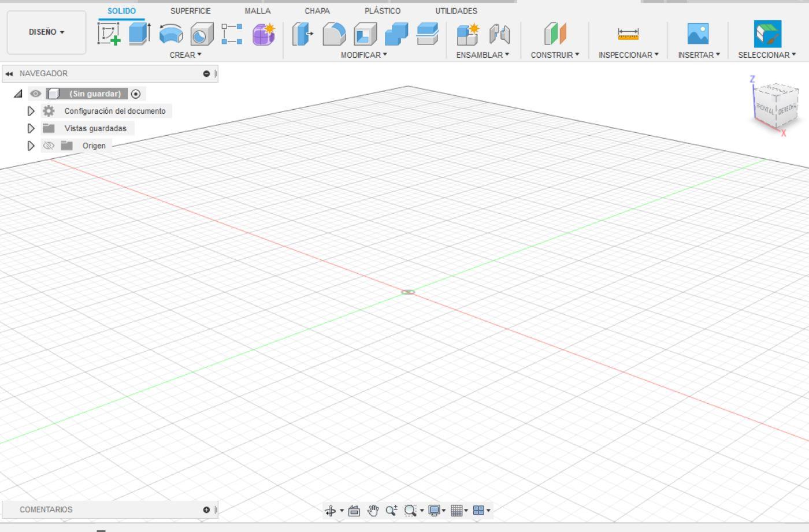
Task: Activate the Zoom tool
Action: pos(391,511)
